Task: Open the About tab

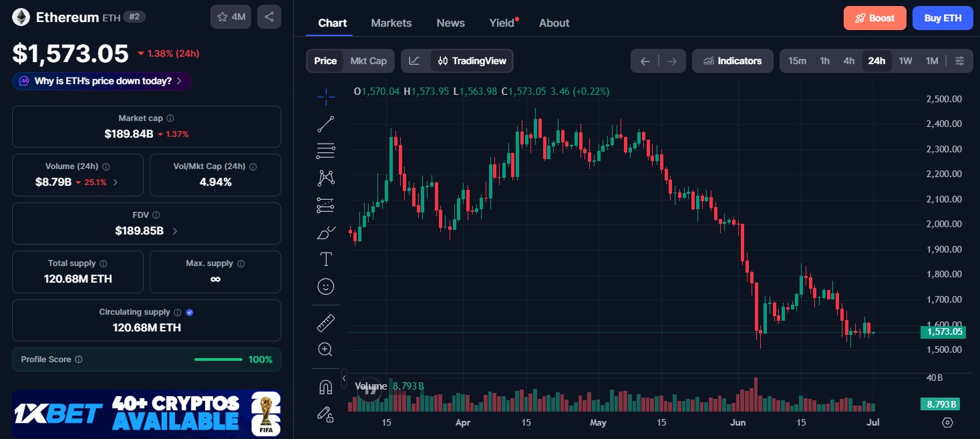Action: point(554,23)
